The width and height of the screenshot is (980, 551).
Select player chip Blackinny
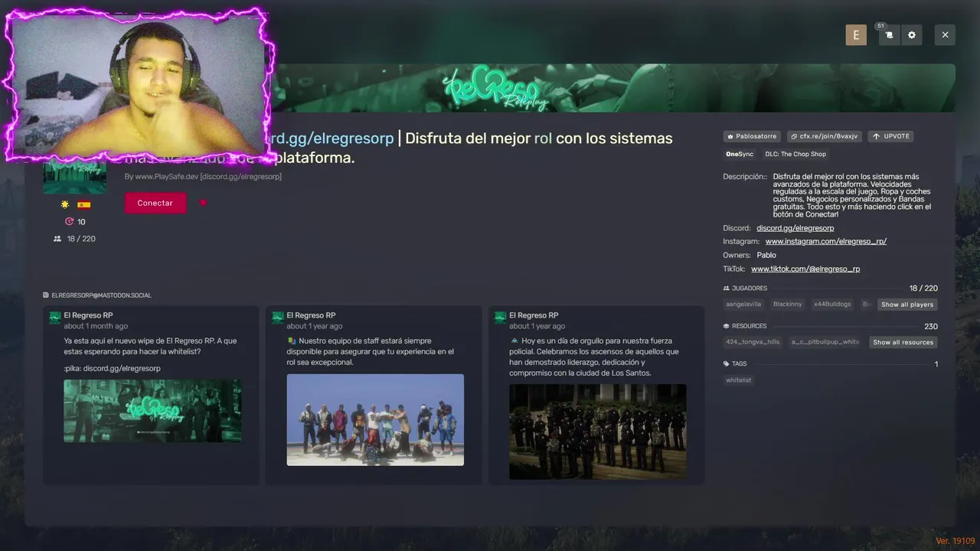point(787,305)
